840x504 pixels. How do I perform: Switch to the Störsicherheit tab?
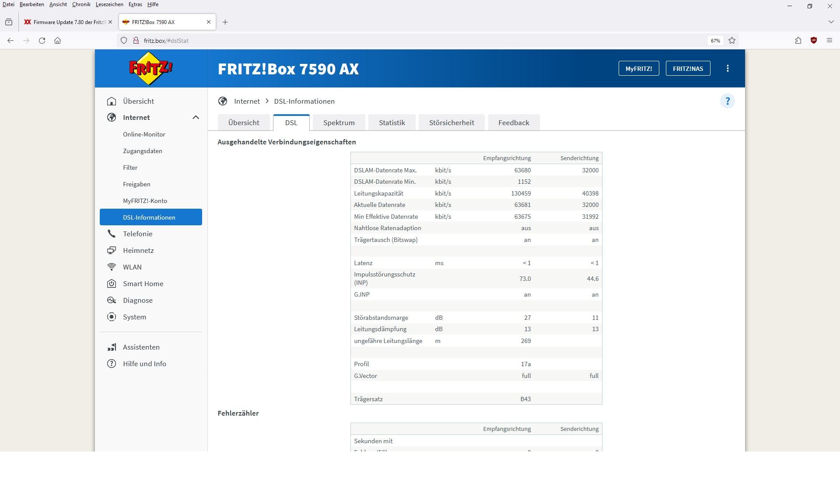point(451,122)
